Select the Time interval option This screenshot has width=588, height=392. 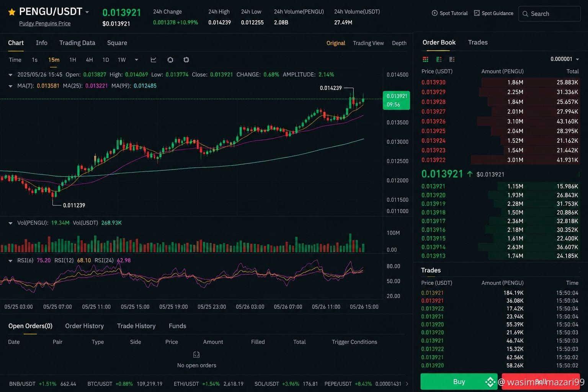click(x=15, y=60)
